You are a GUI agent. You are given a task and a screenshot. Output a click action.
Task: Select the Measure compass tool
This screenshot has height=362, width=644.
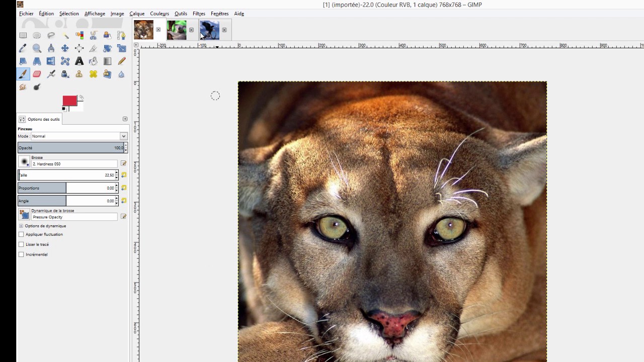(x=51, y=48)
